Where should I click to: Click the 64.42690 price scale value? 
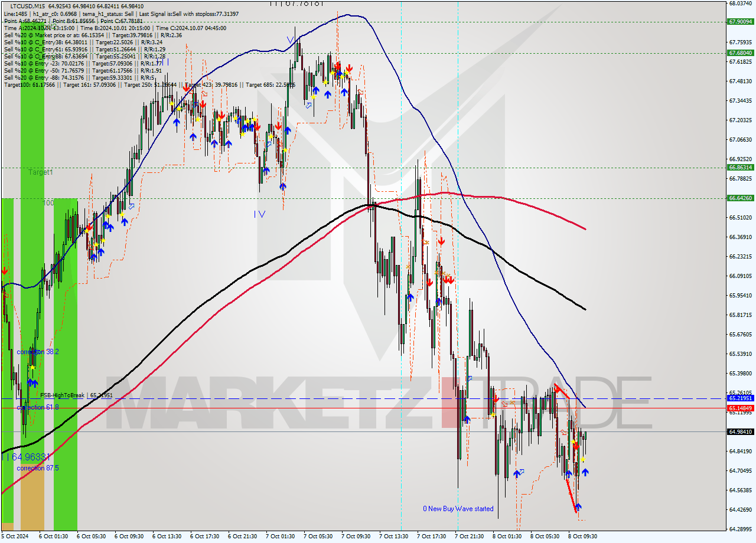(741, 509)
